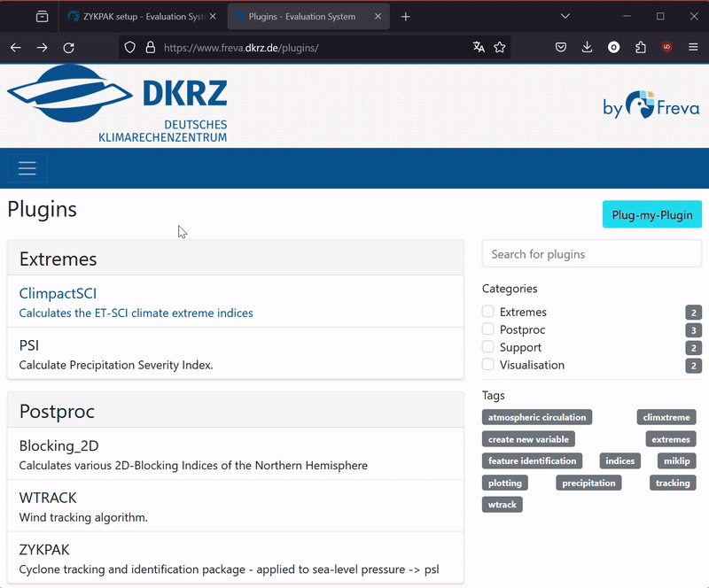Open the downloads panel

[x=587, y=47]
